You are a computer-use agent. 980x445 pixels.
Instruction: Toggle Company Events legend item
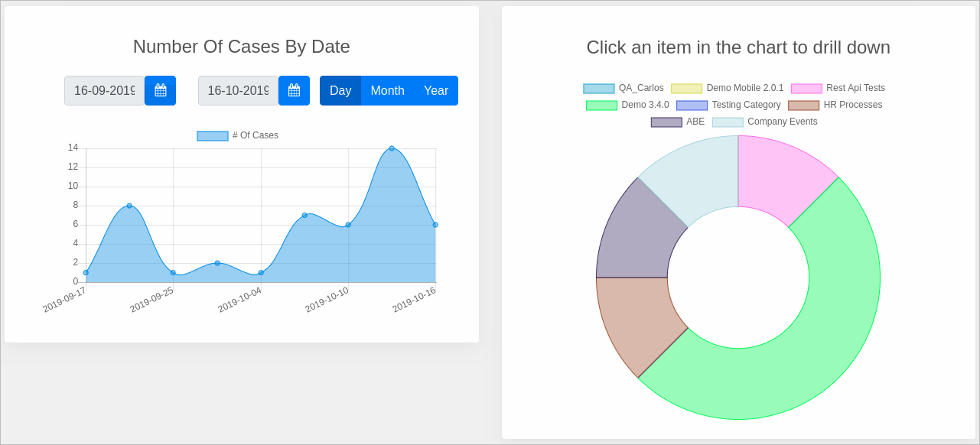tap(764, 122)
